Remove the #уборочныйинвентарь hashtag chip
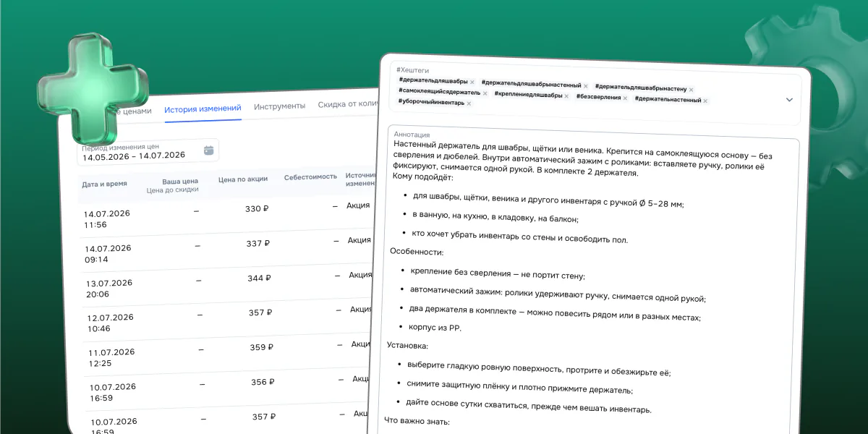Image resolution: width=868 pixels, height=434 pixels. 469,103
